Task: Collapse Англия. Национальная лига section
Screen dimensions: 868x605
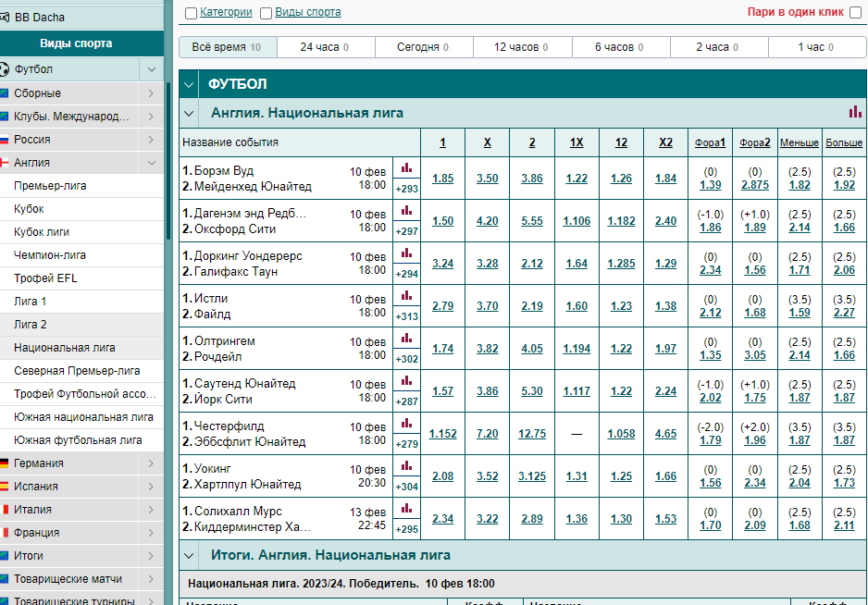Action: 189,114
